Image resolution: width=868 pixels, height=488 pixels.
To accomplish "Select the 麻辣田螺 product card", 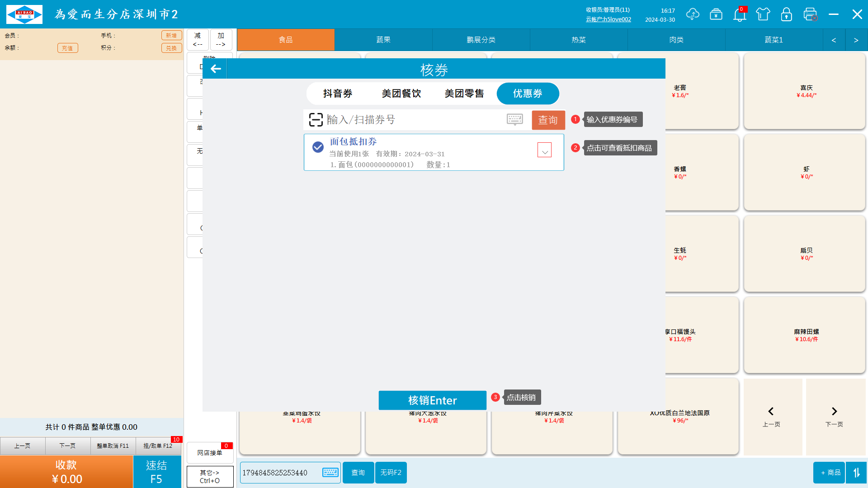I will [x=805, y=335].
